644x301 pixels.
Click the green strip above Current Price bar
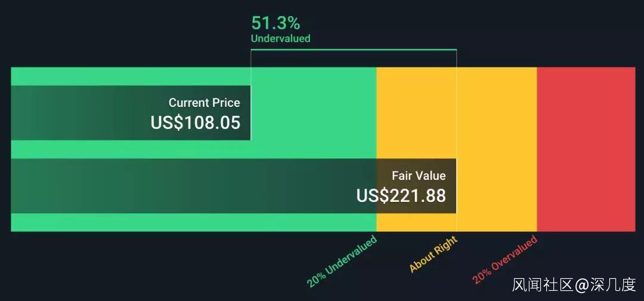coord(131,76)
